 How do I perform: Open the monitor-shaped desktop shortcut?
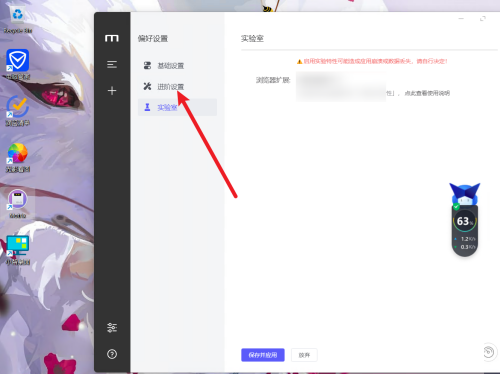point(18,250)
